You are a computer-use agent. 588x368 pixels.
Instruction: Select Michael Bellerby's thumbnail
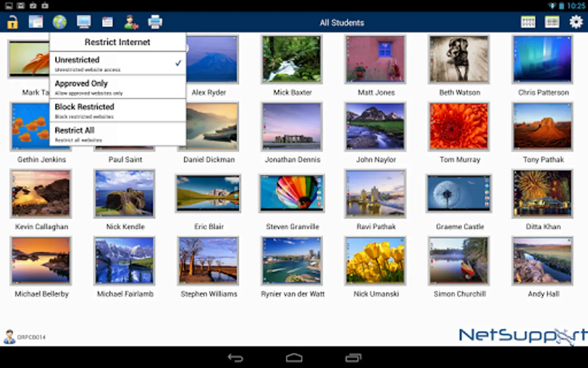[x=41, y=260]
